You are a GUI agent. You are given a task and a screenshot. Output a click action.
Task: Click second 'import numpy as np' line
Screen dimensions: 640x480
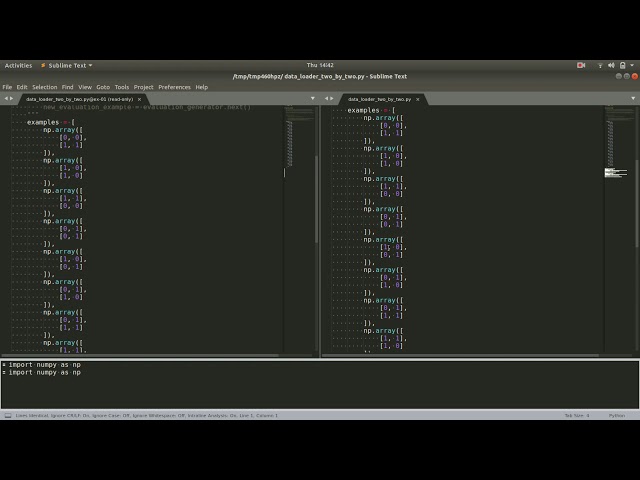click(x=44, y=373)
